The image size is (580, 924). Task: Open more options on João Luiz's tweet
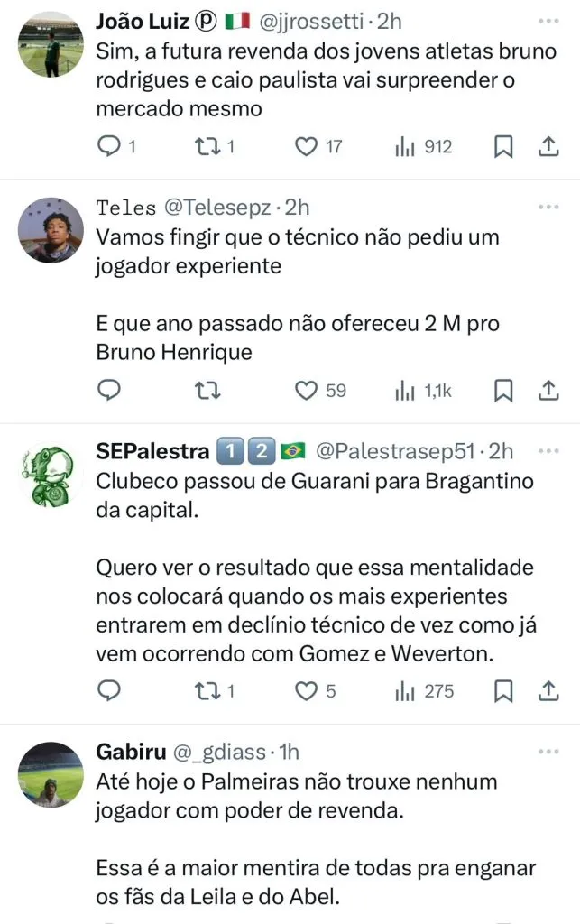[548, 20]
